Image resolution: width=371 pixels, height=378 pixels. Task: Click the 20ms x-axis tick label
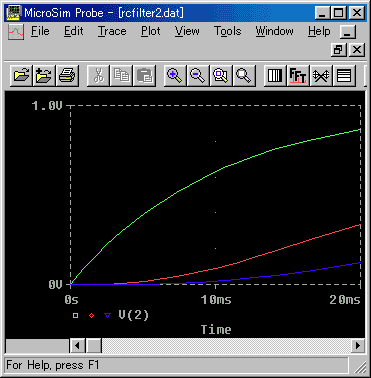[345, 300]
